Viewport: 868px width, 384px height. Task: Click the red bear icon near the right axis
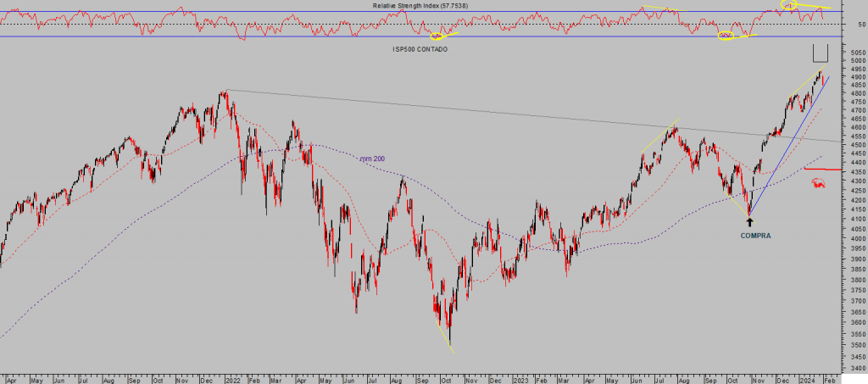pos(818,183)
